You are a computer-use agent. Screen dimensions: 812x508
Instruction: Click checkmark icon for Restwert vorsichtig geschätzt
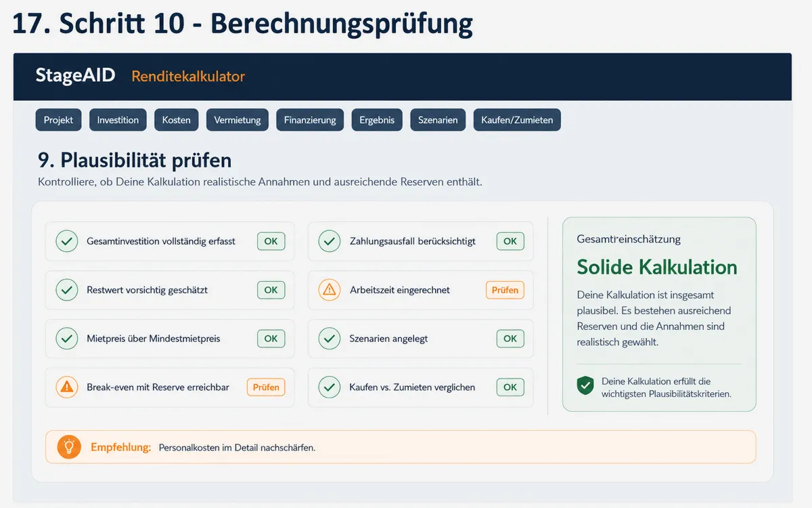[66, 290]
